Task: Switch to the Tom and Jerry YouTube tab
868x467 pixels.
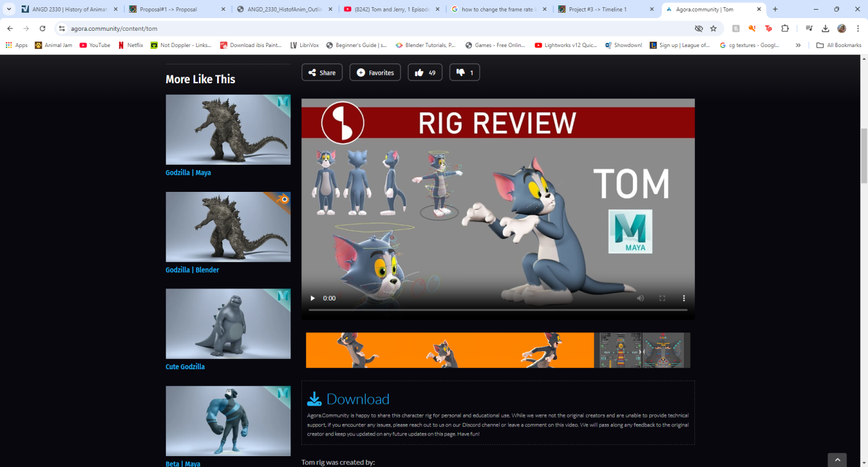Action: tap(393, 10)
